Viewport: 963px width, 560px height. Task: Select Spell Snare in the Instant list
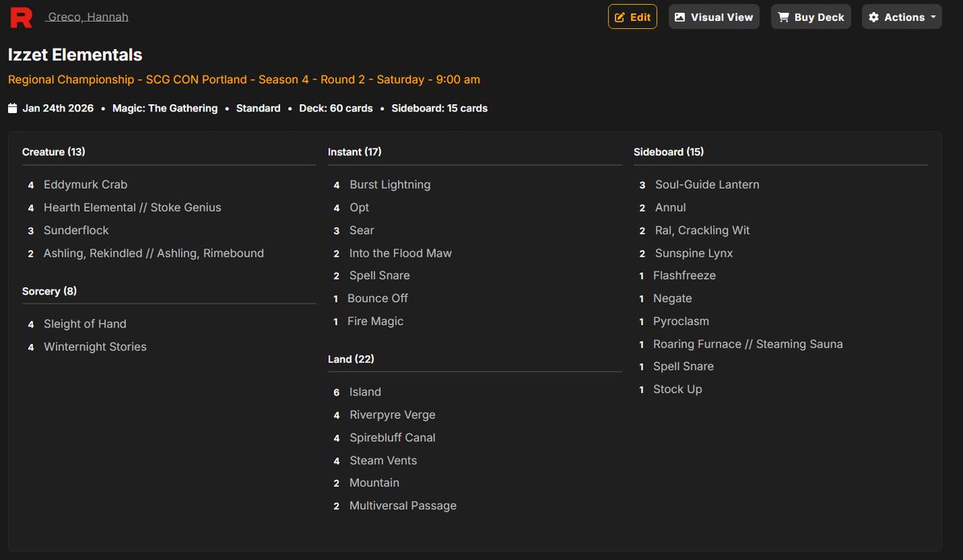[380, 275]
